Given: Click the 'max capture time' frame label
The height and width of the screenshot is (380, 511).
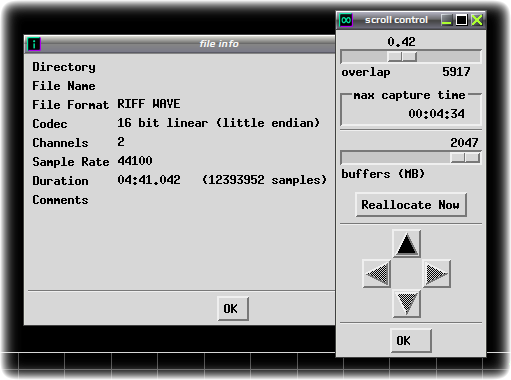Looking at the screenshot, I should pyautogui.click(x=409, y=95).
